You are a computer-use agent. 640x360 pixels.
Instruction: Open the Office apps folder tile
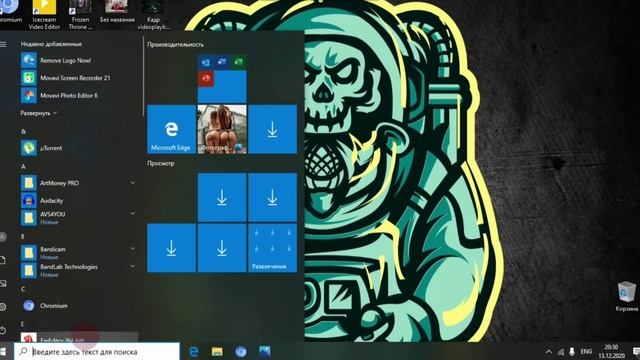click(222, 79)
